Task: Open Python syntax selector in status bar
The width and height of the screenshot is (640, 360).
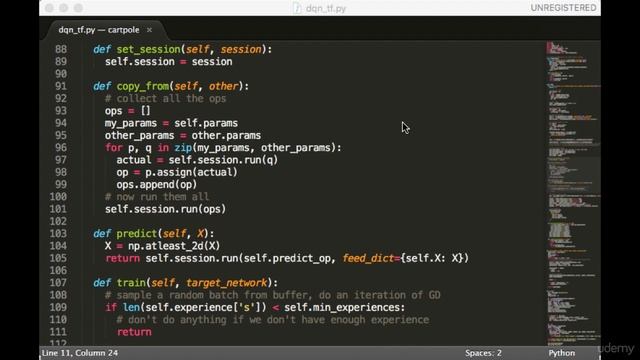Action: 562,353
